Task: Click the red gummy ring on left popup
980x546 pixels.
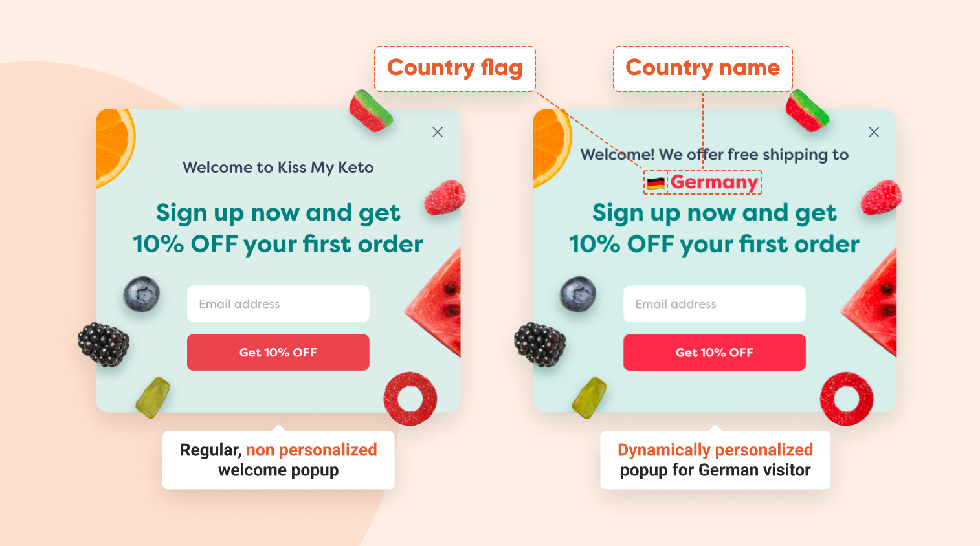Action: click(410, 399)
